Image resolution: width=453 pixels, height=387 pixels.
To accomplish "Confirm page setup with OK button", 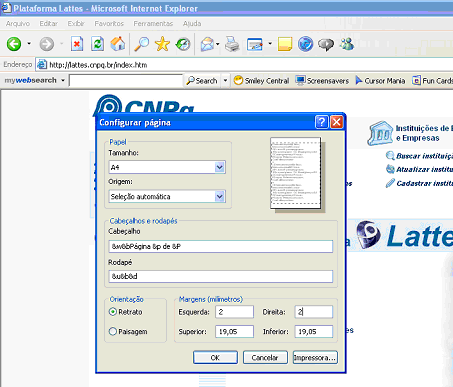I will [x=215, y=358].
